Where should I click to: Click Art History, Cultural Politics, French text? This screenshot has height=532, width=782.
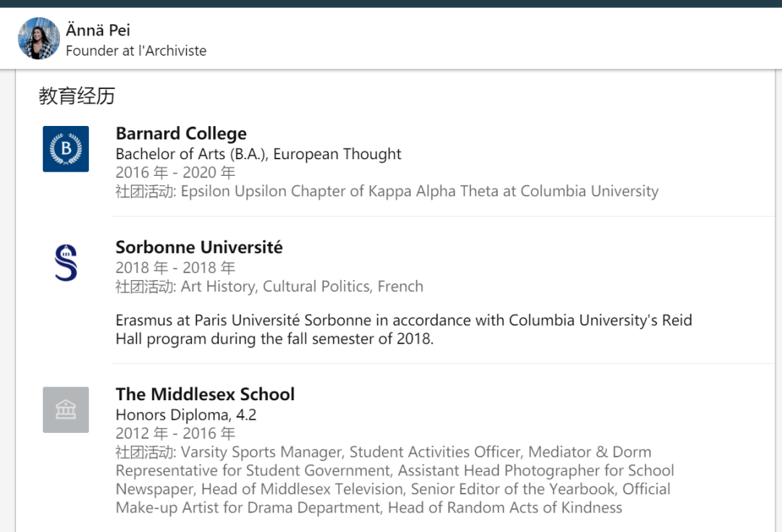coord(269,287)
